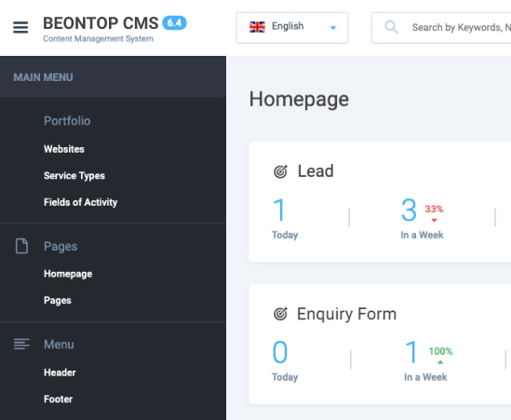Click the Lead In a Week count
The width and height of the screenshot is (511, 420).
(x=409, y=210)
